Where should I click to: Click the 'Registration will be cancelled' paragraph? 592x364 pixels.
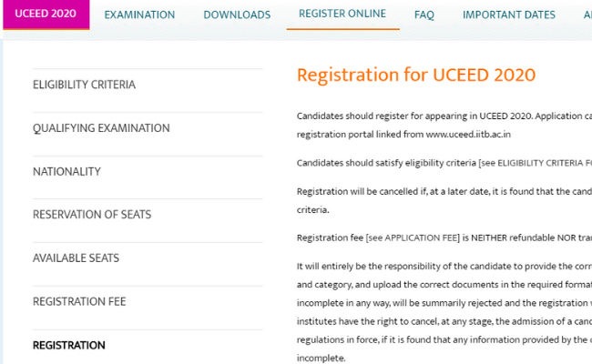(x=444, y=193)
